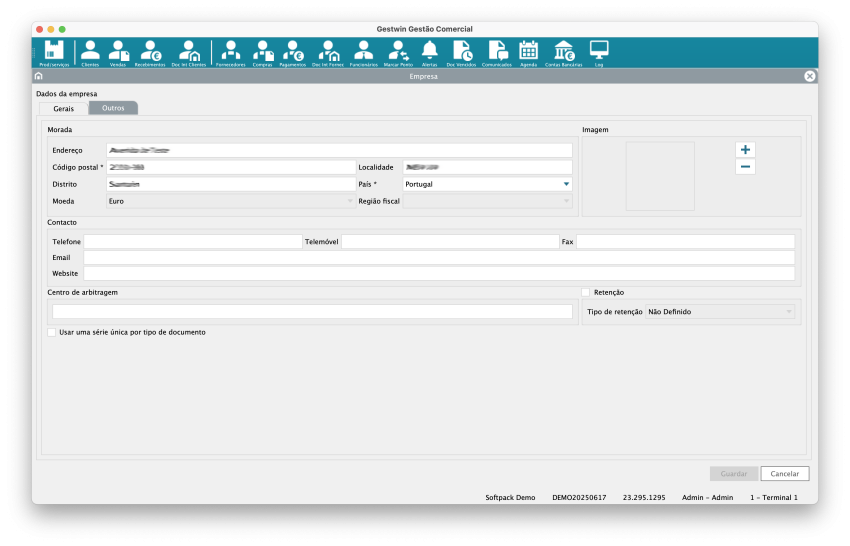Toggle 'Usar uma série única por tipo de documento'
The height and width of the screenshot is (546, 850).
tap(52, 332)
